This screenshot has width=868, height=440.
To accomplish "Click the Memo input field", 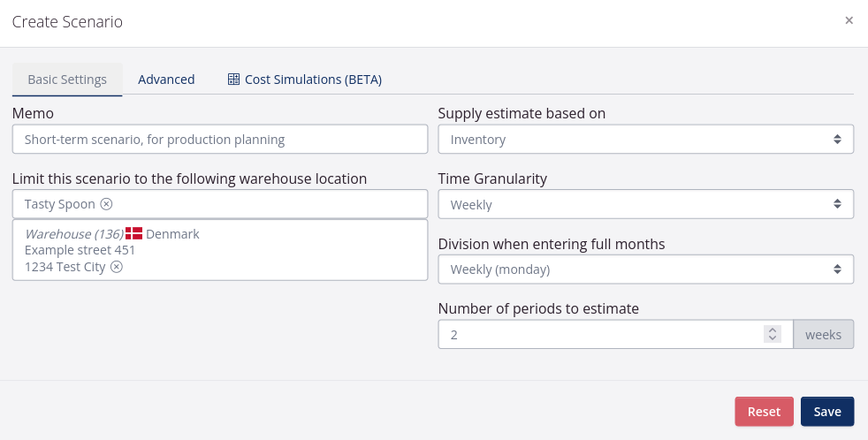I will (220, 139).
